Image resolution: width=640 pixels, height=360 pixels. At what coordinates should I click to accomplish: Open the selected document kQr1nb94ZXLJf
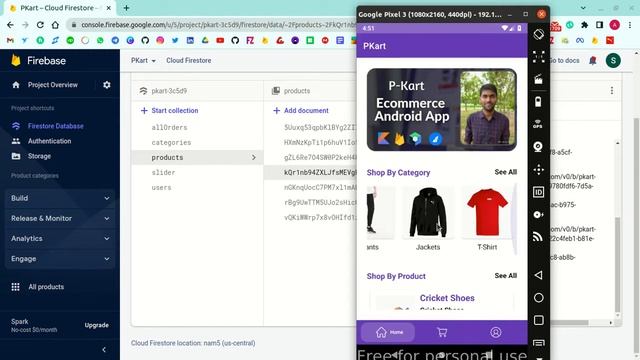310,173
